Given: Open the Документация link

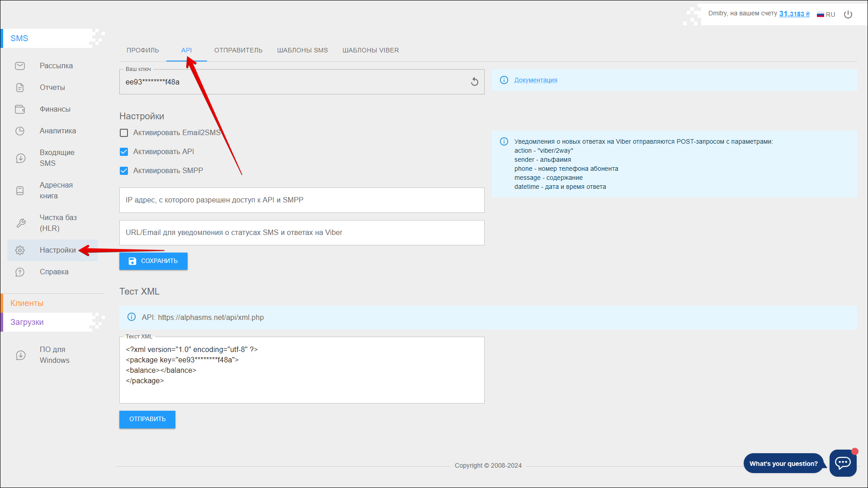Looking at the screenshot, I should pos(535,80).
